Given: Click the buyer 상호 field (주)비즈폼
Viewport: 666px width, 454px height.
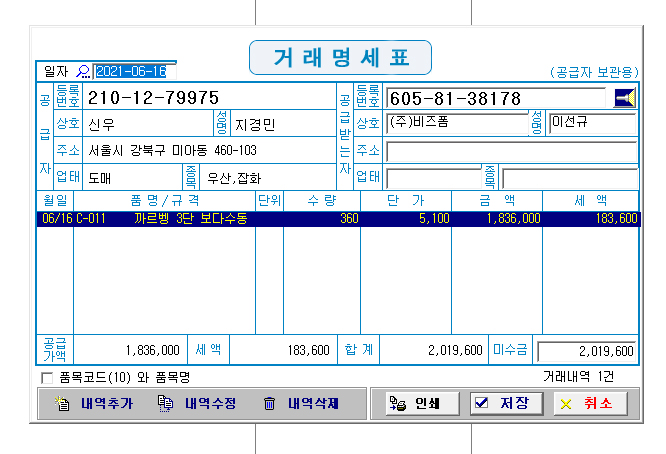Looking at the screenshot, I should (x=455, y=124).
